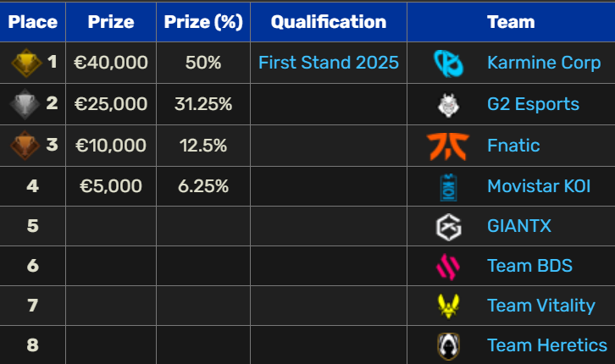The height and width of the screenshot is (364, 615).
Task: Click the gold first place trophy icon
Action: (26, 63)
